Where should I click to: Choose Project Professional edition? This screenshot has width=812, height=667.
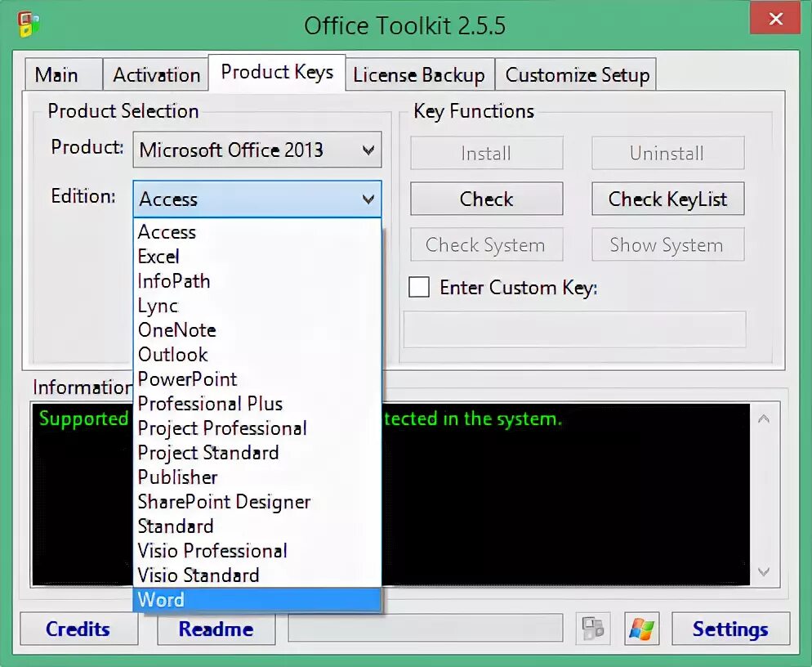pyautogui.click(x=257, y=428)
